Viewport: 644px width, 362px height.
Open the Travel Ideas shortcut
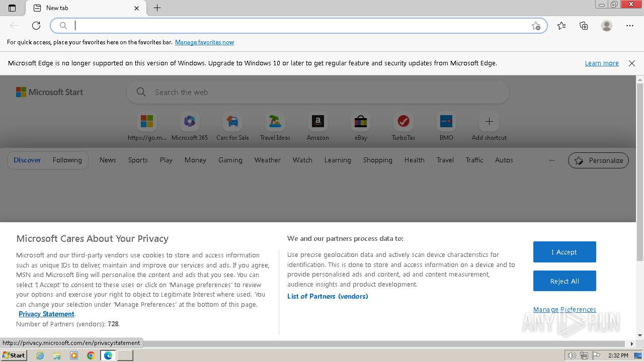275,127
